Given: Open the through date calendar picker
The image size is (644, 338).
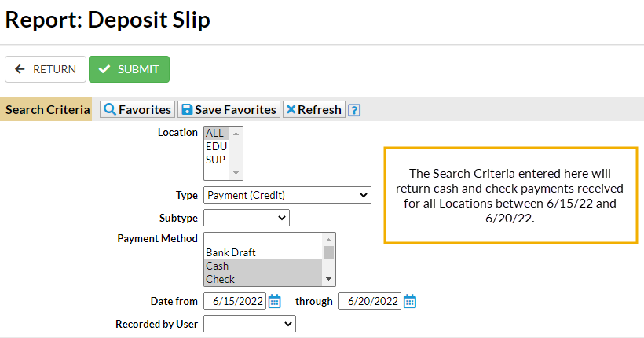Looking at the screenshot, I should (410, 301).
